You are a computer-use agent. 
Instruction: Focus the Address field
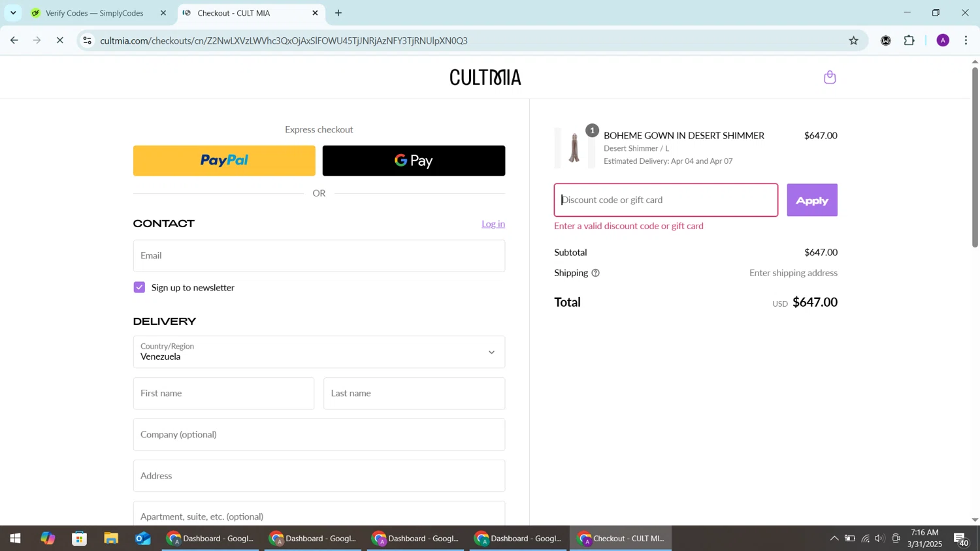click(319, 476)
